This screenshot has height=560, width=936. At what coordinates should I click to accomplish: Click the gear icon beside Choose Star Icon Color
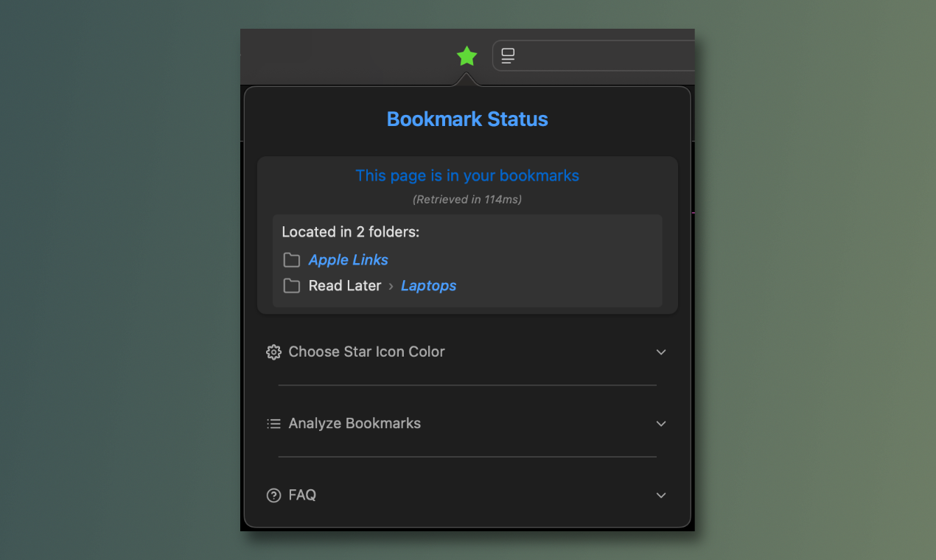pos(273,352)
